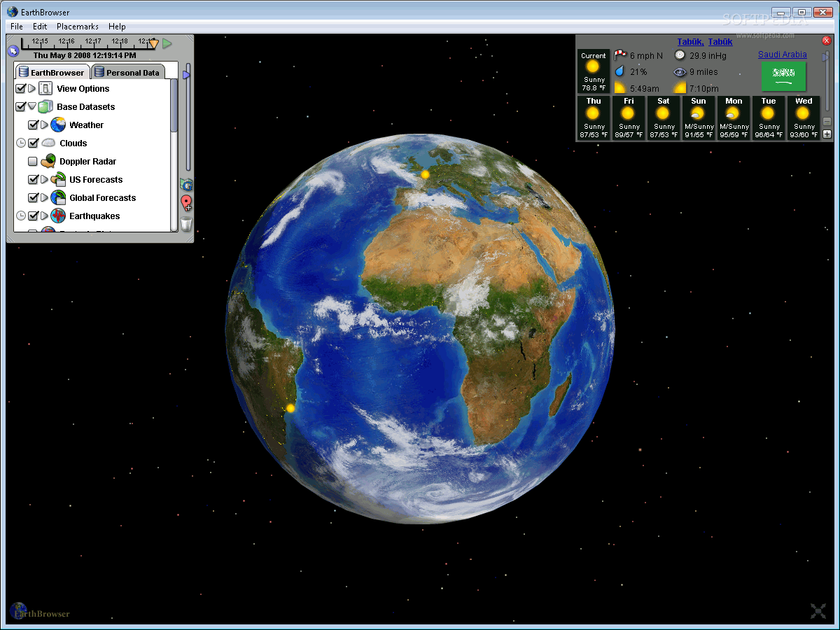Click the yellow weather marker over Europe
This screenshot has width=840, height=630.
[424, 174]
